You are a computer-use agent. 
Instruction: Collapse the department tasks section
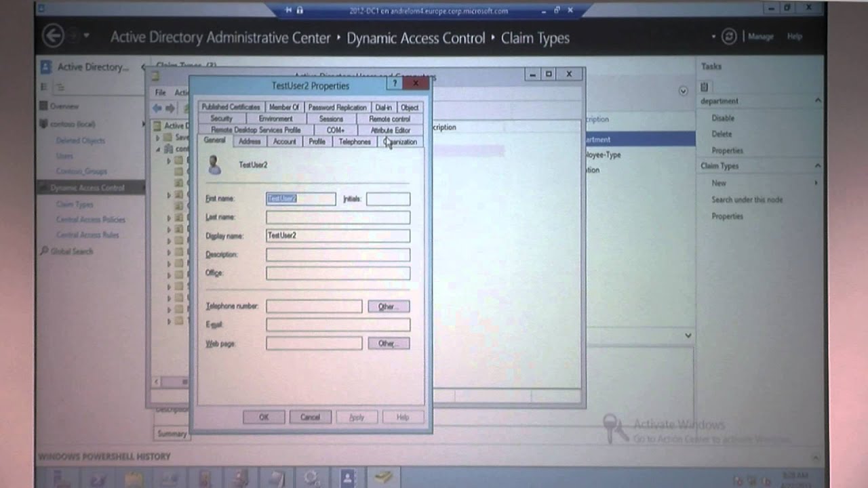818,101
